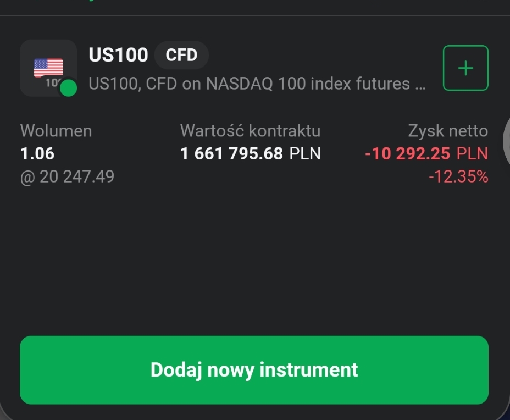The height and width of the screenshot is (420, 510).
Task: Tap the CFD badge next to US100
Action: point(181,56)
